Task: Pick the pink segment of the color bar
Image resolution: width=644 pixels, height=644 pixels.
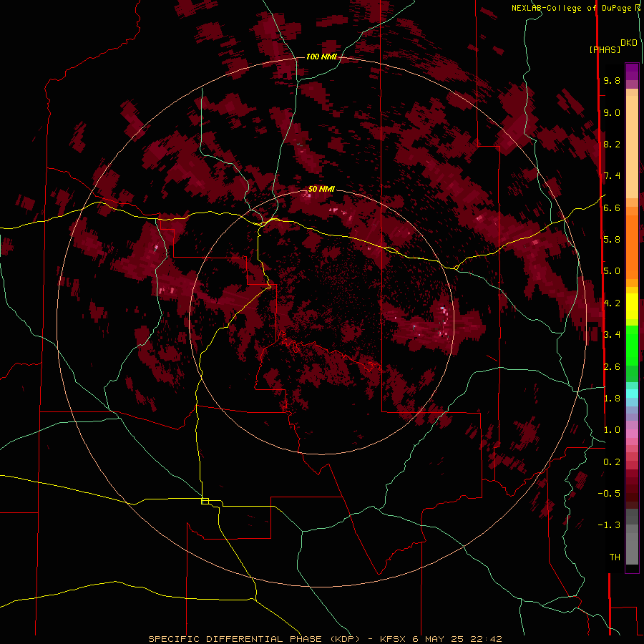Action: click(632, 434)
